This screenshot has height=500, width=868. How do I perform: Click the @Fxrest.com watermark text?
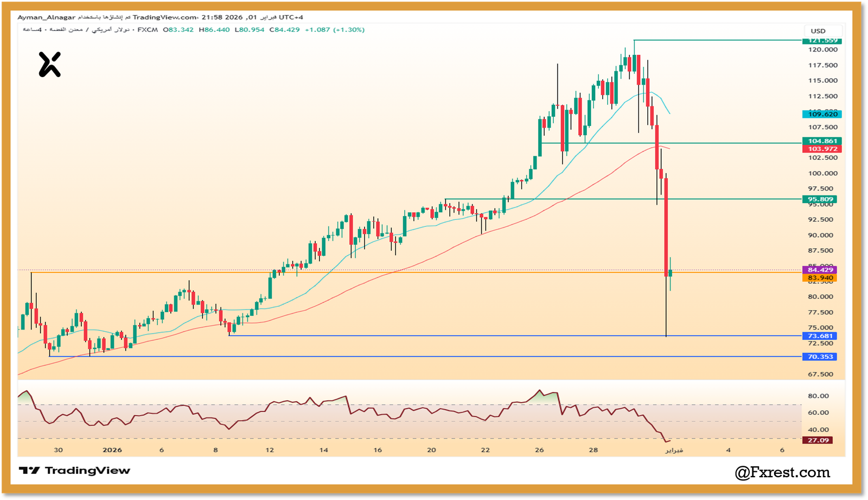tap(782, 472)
